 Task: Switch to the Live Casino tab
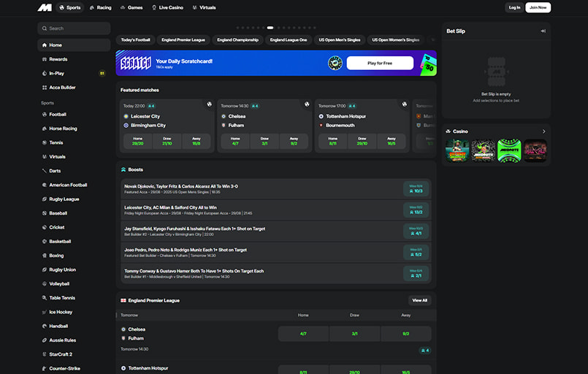coord(169,7)
